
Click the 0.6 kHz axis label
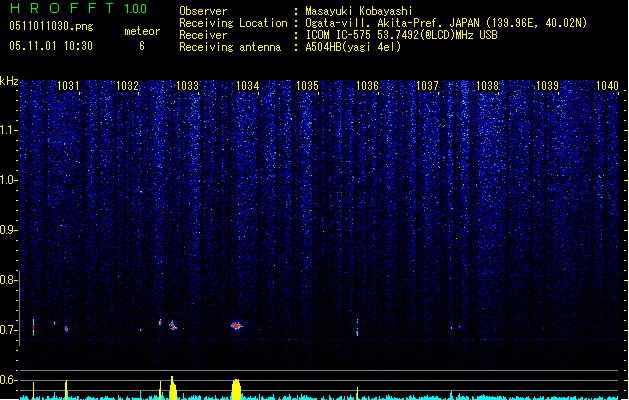tap(9, 380)
